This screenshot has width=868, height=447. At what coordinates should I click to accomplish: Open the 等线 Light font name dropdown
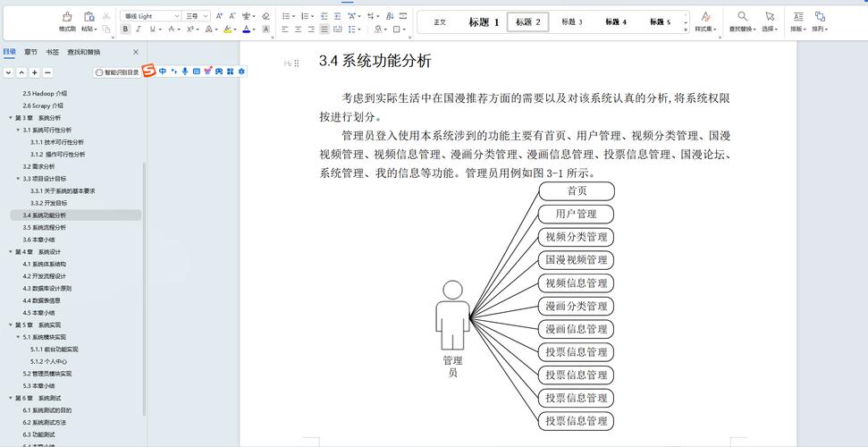click(151, 16)
